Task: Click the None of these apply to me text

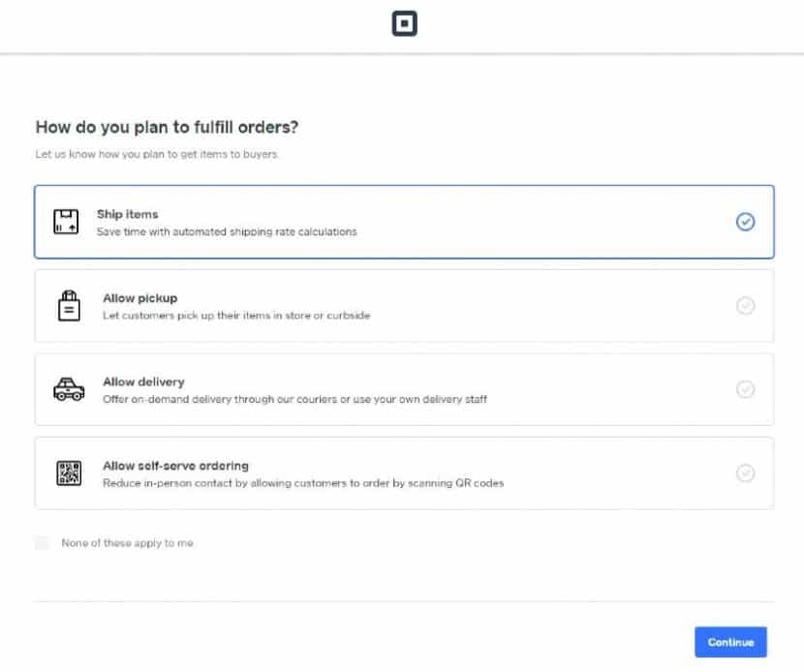Action: 125,542
